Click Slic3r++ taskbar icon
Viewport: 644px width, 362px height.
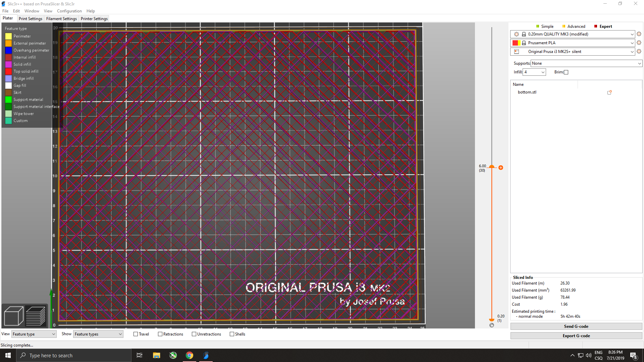[x=206, y=355]
